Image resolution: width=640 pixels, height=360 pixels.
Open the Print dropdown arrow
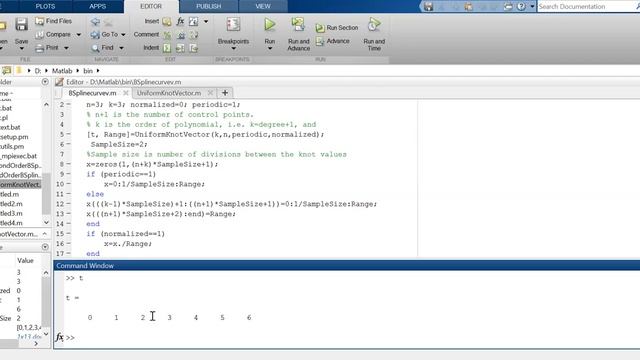(66, 48)
